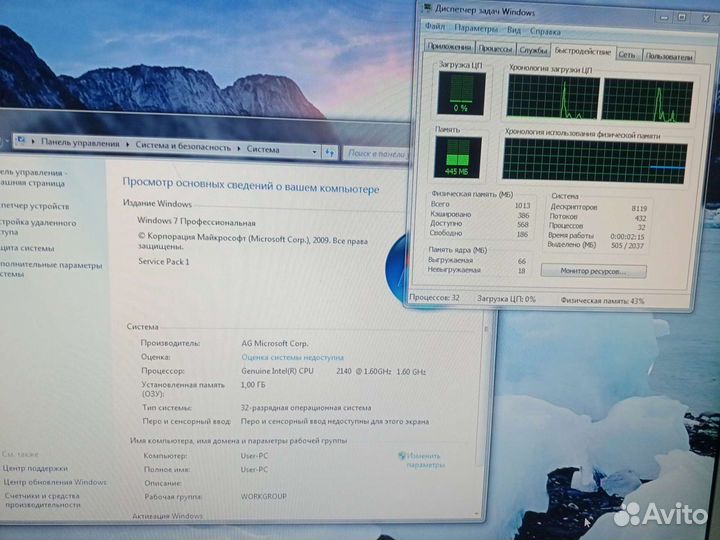Click the 1,00 ГБ installed memory value
The image size is (720, 540).
click(x=253, y=385)
